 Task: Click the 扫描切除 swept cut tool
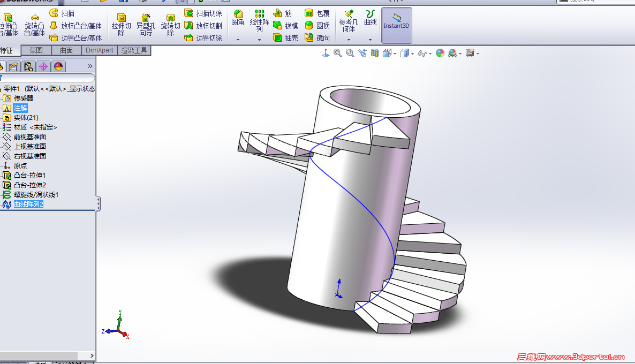coord(203,13)
